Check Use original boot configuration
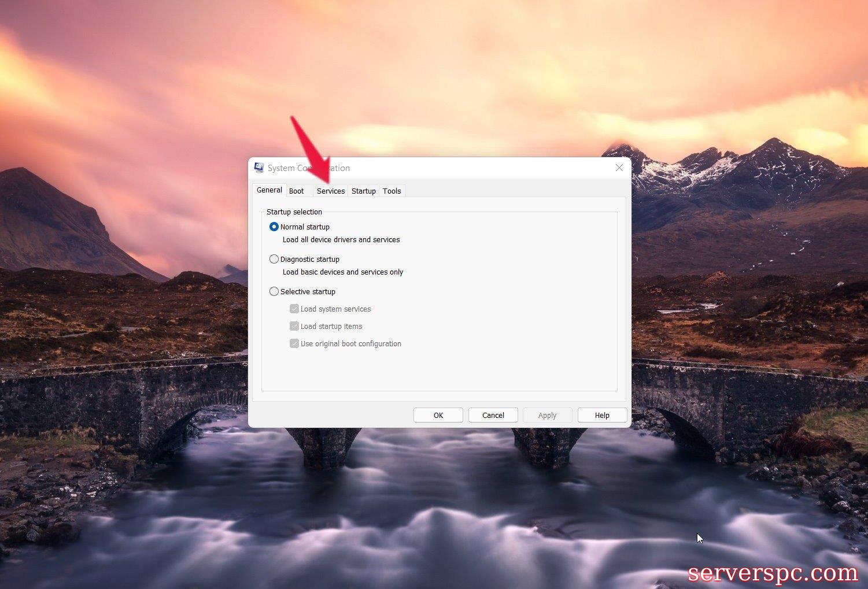The width and height of the screenshot is (868, 589). (x=294, y=343)
